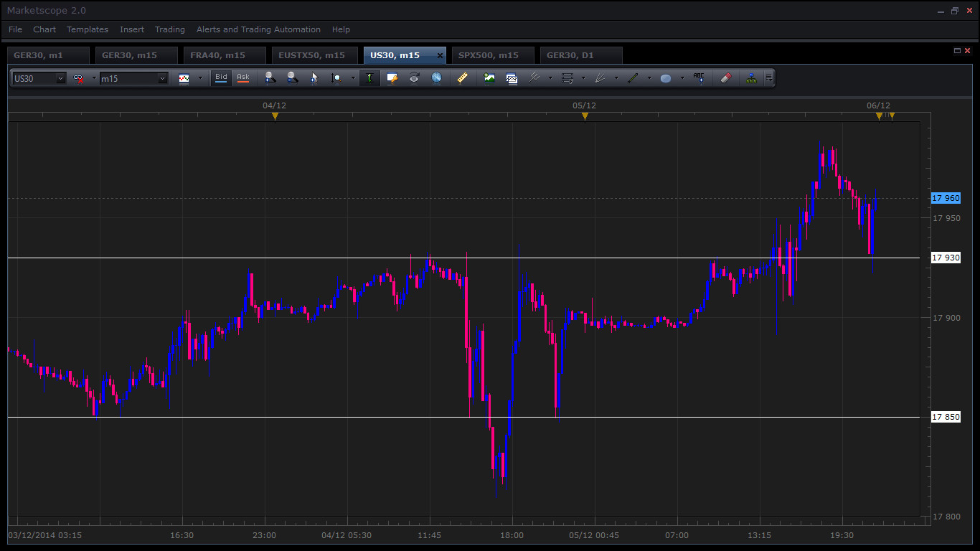Switch to the FRA40, m15 tab

225,55
